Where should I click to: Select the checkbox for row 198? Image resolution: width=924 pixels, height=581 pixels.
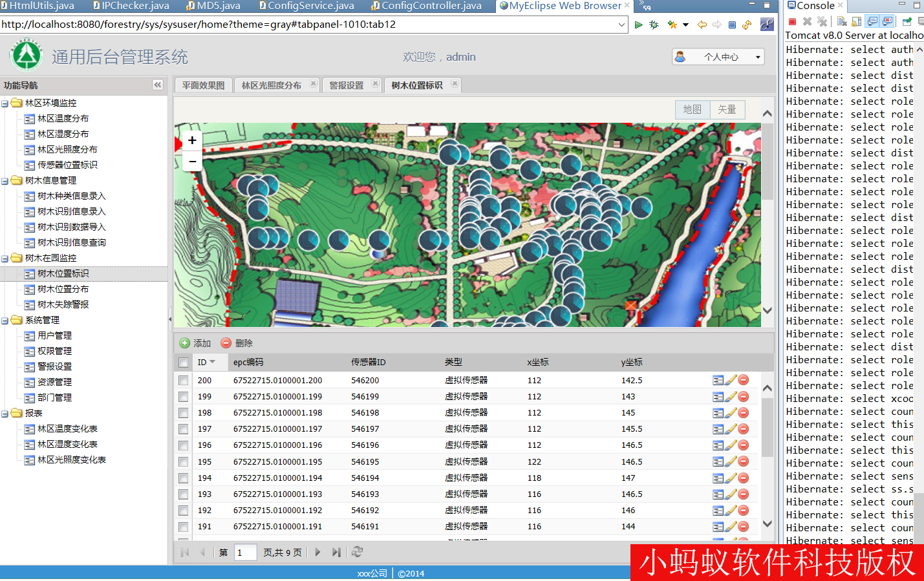click(184, 412)
